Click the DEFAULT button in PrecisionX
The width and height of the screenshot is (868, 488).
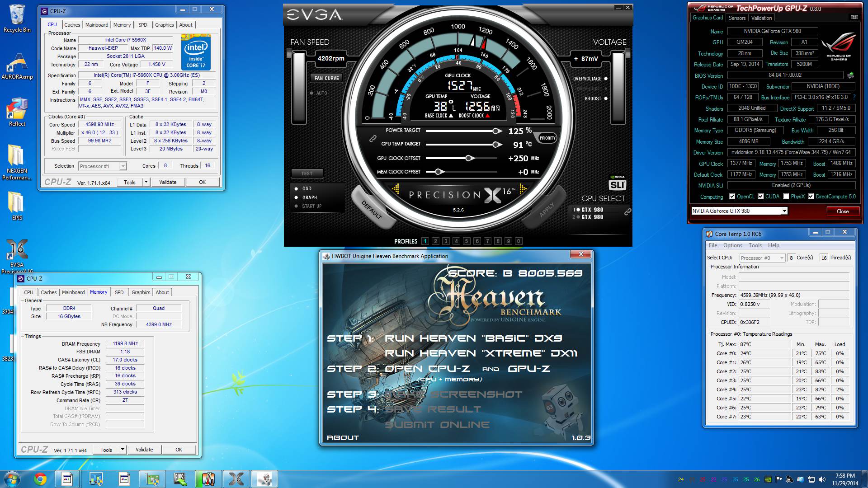click(x=373, y=209)
